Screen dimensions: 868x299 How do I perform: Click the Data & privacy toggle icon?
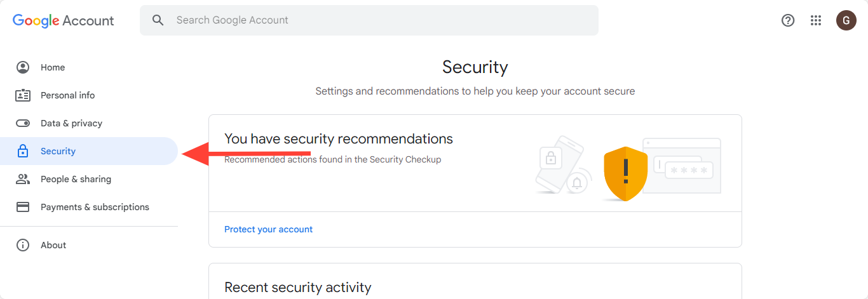point(23,123)
